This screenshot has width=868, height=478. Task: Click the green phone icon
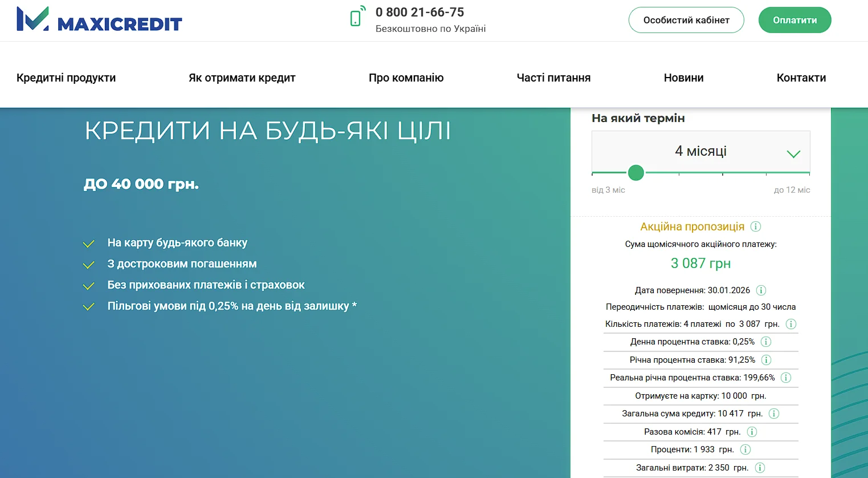[x=356, y=17]
